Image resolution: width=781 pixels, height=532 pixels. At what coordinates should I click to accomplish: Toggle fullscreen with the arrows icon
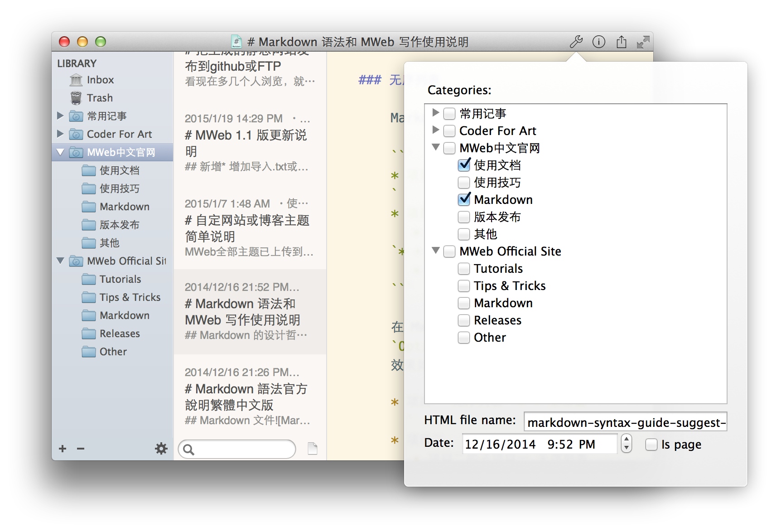click(x=643, y=42)
